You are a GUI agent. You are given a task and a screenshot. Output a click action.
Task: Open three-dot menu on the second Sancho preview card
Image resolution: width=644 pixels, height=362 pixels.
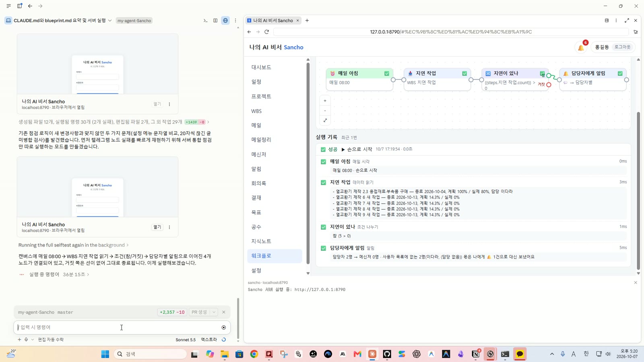169,227
